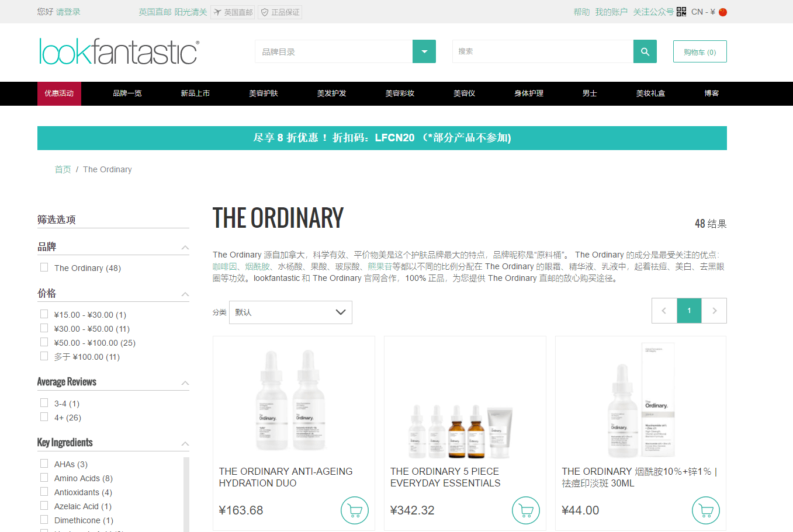This screenshot has height=532, width=793.
Task: Open the 男士 menu
Action: (x=590, y=93)
